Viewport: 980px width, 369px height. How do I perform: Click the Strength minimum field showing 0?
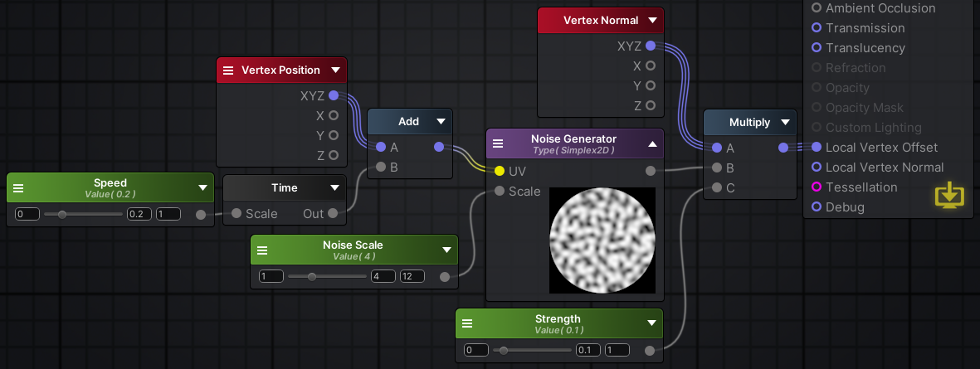(x=476, y=350)
